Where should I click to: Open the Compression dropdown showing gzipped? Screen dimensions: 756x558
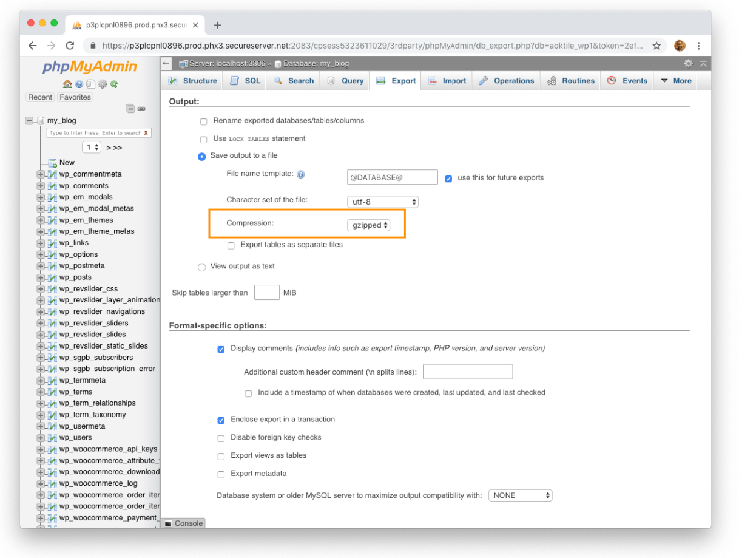[x=368, y=225]
